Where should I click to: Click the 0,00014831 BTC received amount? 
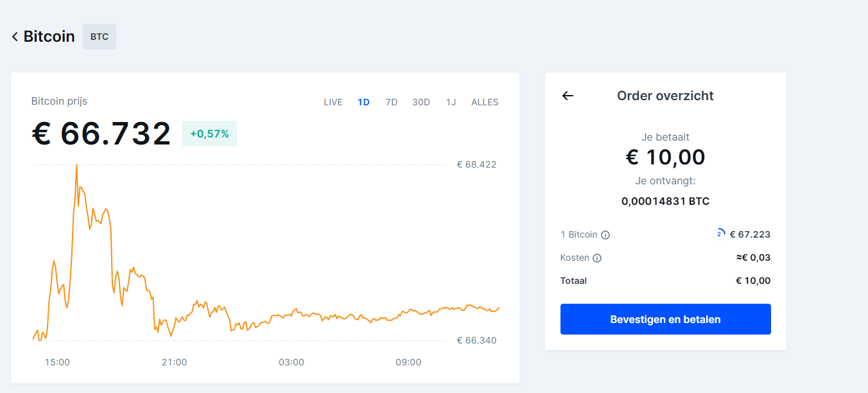[665, 201]
